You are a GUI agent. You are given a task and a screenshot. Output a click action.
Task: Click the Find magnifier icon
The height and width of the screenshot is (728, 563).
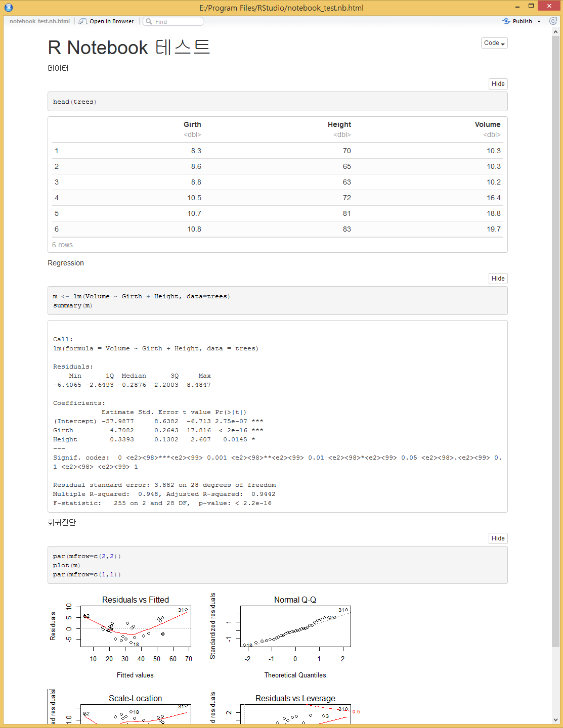149,21
